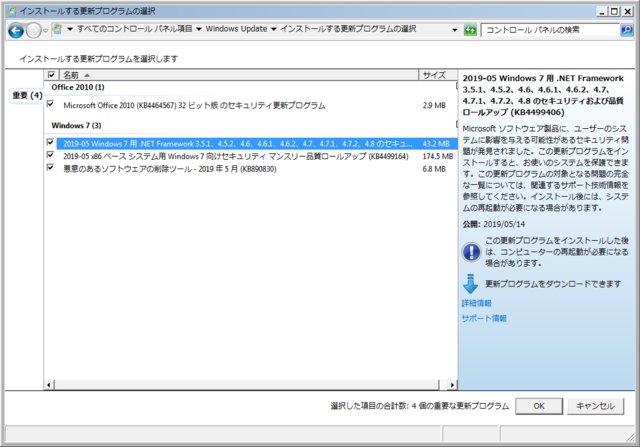Open the サポート情報 link
This screenshot has height=447, width=640.
tap(484, 318)
